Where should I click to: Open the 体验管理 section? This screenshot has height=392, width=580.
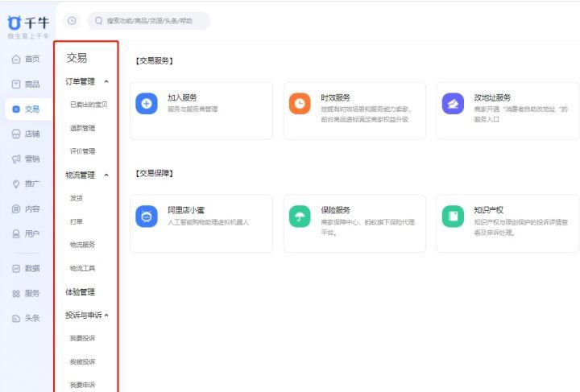click(x=80, y=292)
